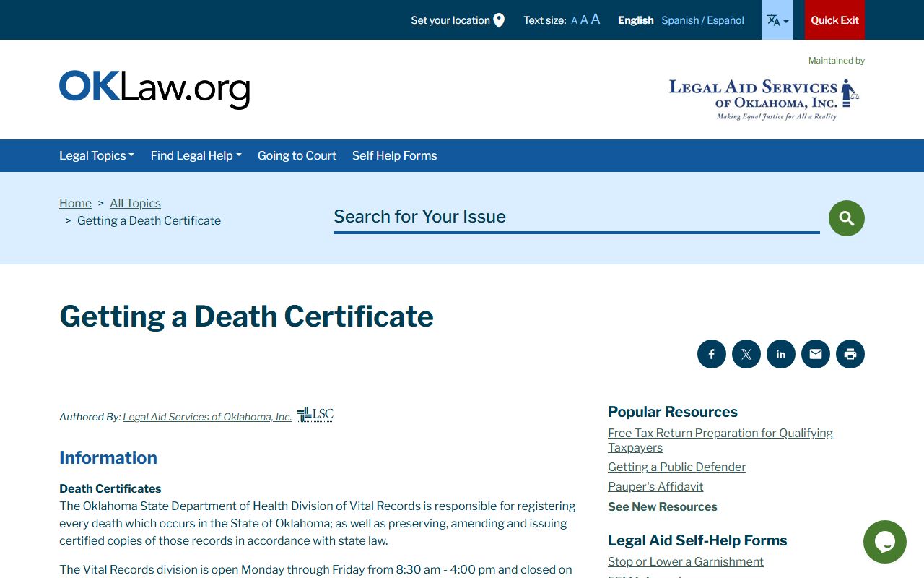This screenshot has width=924, height=578.
Task: Click Set your location link
Action: click(x=450, y=20)
